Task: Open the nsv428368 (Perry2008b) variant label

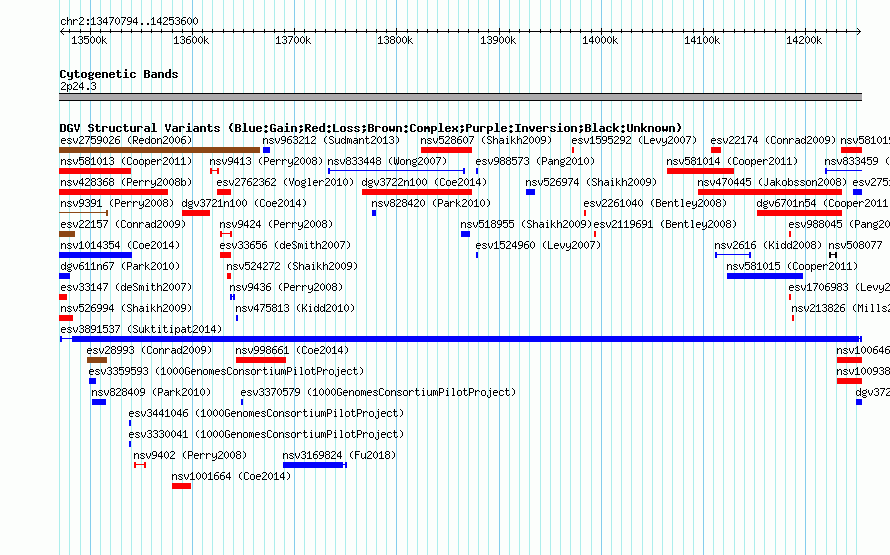Action: (126, 182)
